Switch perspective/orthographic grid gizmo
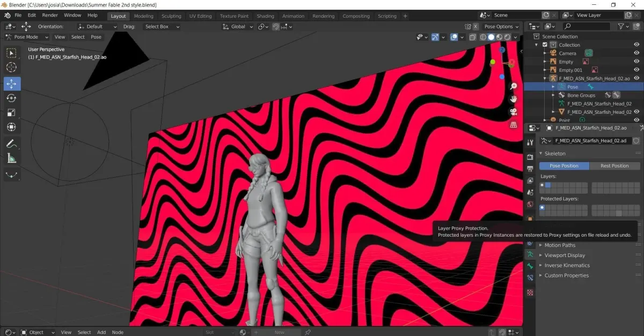The width and height of the screenshot is (644, 336). coord(514,125)
